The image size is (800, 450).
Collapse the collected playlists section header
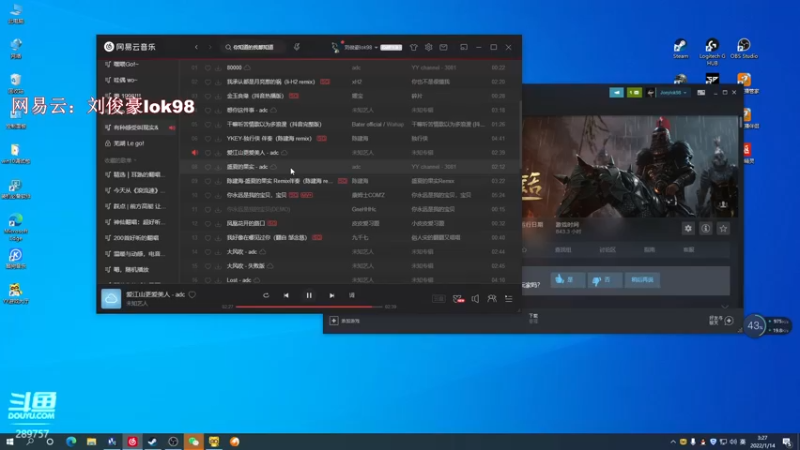tap(120, 160)
